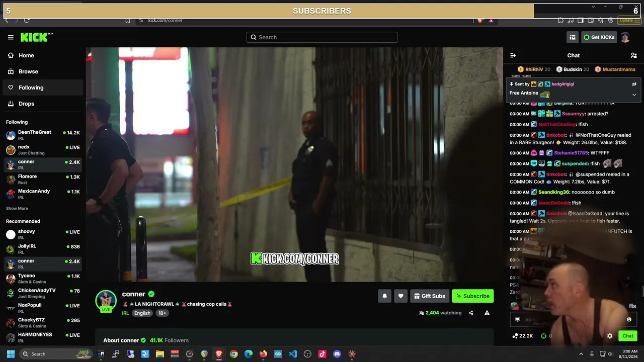Open Firefox from taskbar

point(263,354)
